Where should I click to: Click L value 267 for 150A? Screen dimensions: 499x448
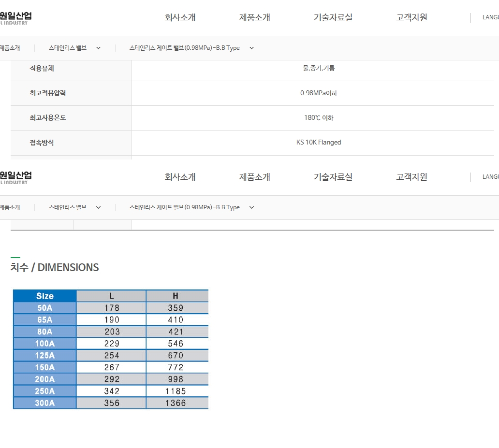pos(112,367)
